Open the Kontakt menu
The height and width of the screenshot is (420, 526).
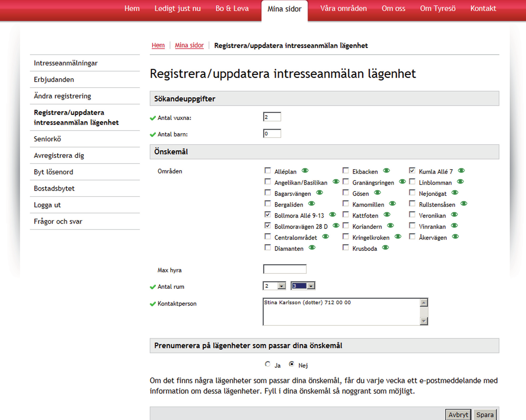[x=483, y=8]
